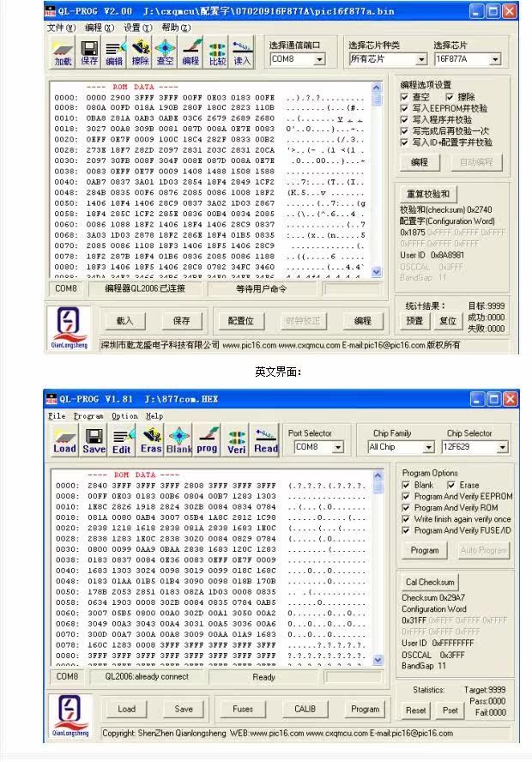This screenshot has width=532, height=762.
Task: Click 预置 button in Chinese statistics panel
Action: tap(414, 321)
